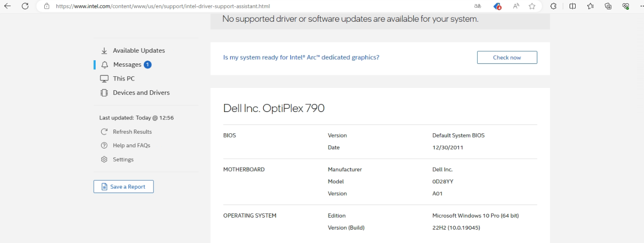
Task: Select Available Updates in sidebar
Action: pos(133,50)
